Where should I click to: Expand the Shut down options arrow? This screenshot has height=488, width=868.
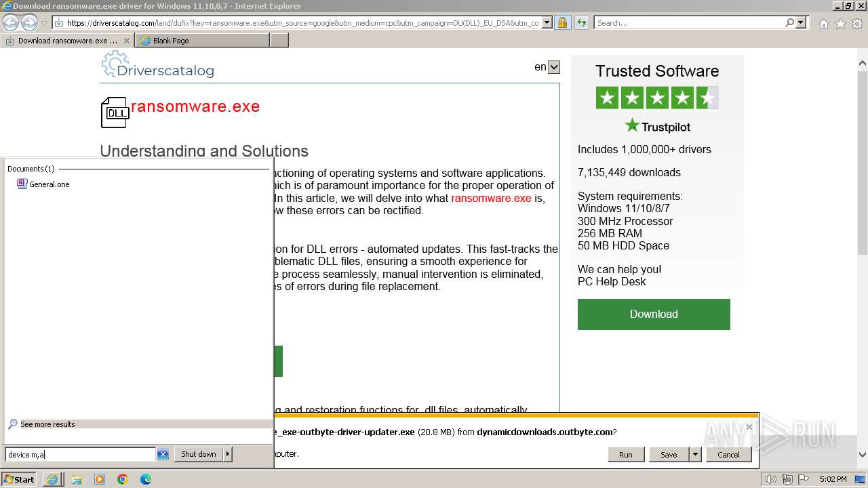pyautogui.click(x=227, y=454)
